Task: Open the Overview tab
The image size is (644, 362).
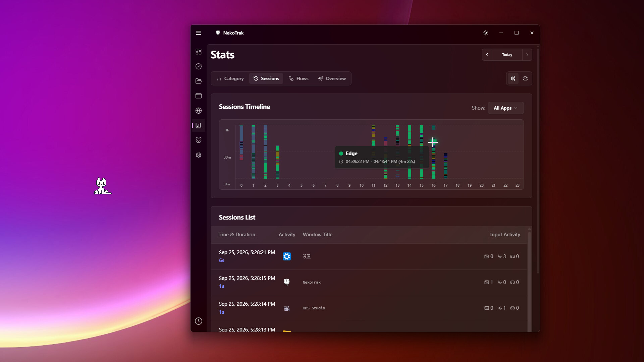Action: (332, 78)
